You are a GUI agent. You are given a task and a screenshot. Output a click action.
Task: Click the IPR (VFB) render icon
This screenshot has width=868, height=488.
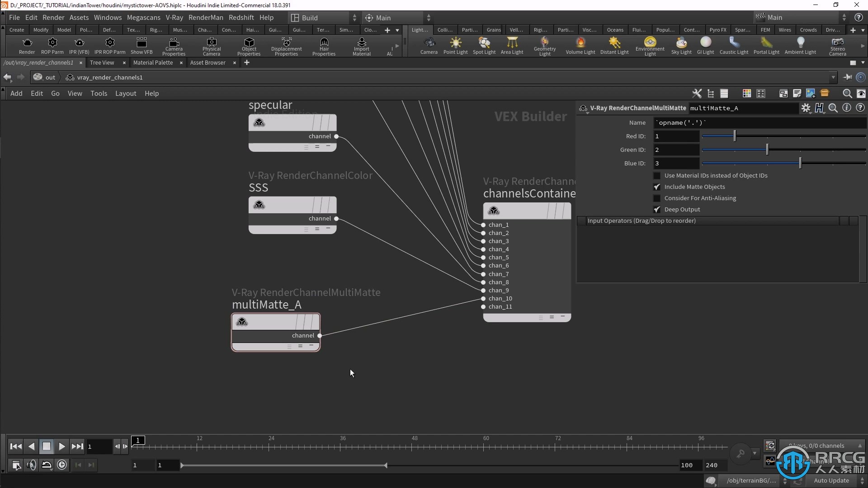coord(78,45)
